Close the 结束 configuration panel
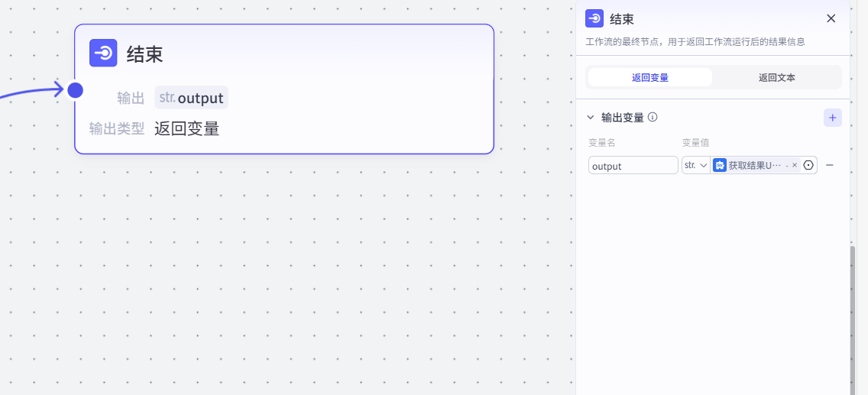This screenshot has height=395, width=868. pyautogui.click(x=831, y=18)
